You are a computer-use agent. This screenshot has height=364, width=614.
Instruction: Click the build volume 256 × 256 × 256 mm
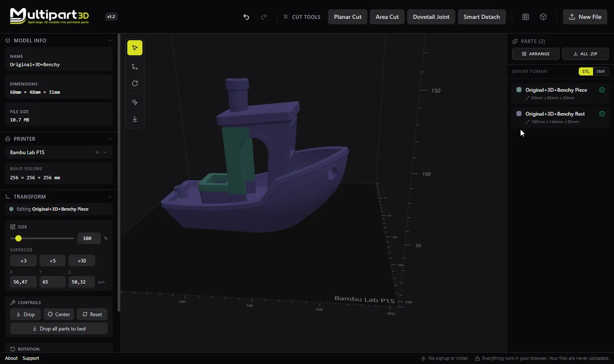pyautogui.click(x=35, y=178)
